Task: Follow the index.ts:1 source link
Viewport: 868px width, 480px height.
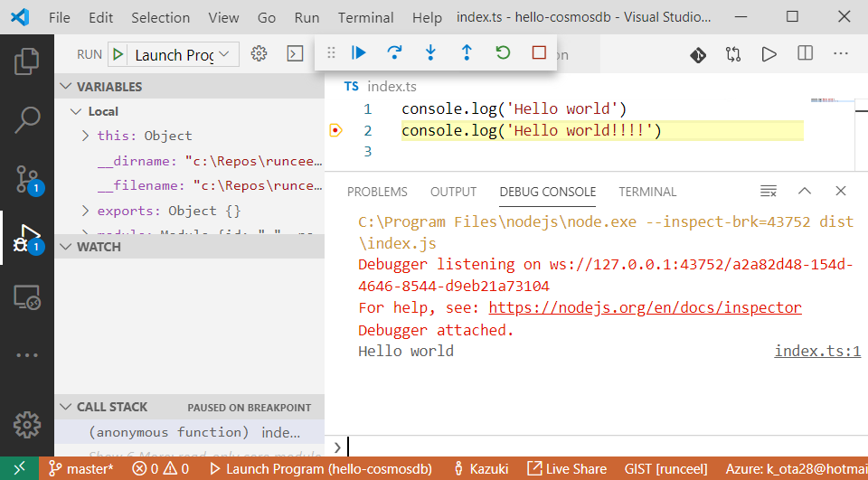Action: 817,351
